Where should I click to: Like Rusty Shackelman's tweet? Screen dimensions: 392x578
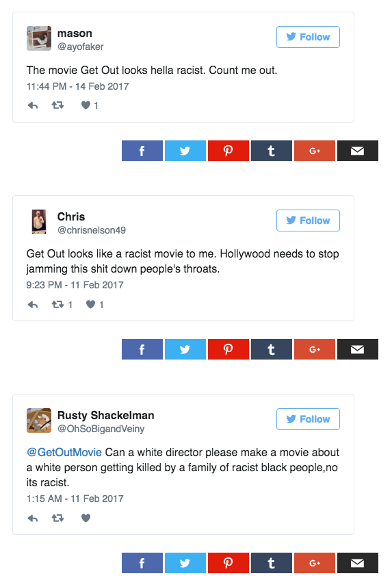(86, 518)
